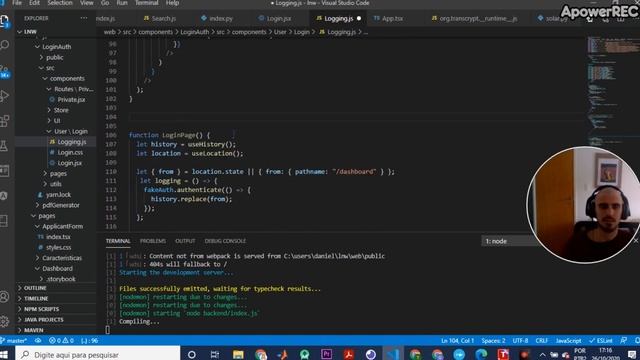Click the taskbar clock showing 17:16
This screenshot has height=360, width=640.
click(605, 350)
